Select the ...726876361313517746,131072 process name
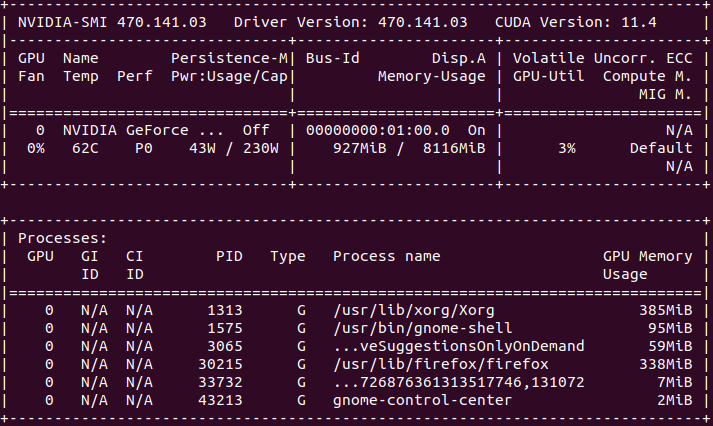This screenshot has height=426, width=713. [458, 382]
